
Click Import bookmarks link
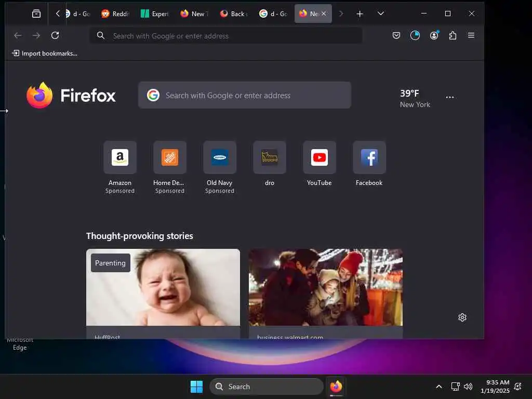pyautogui.click(x=45, y=54)
